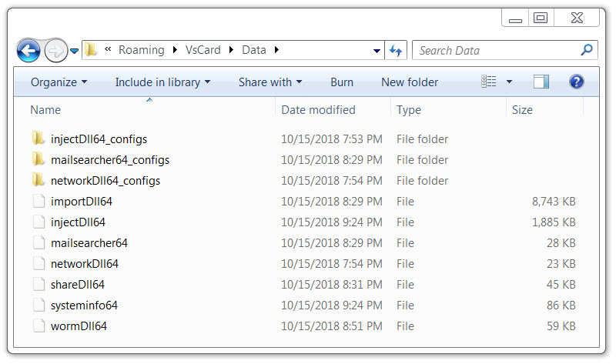Select the wormDll64 file icon
The image size is (616, 364).
pos(38,326)
